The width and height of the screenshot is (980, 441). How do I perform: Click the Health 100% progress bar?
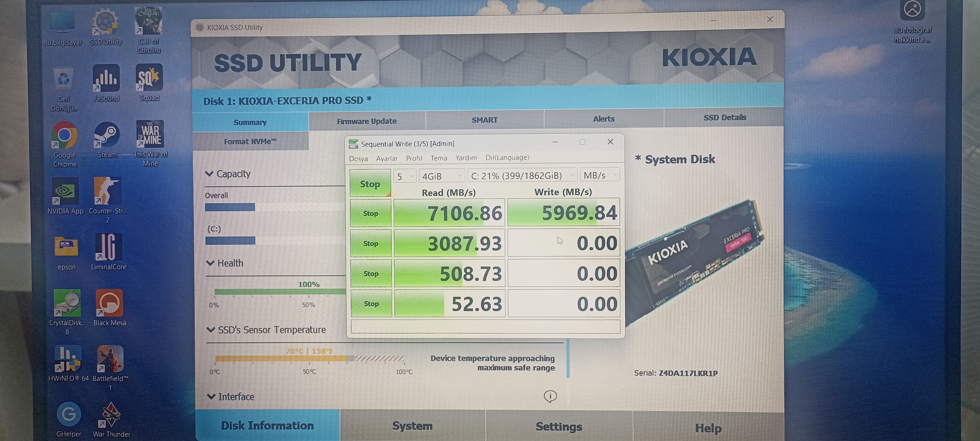tap(280, 292)
